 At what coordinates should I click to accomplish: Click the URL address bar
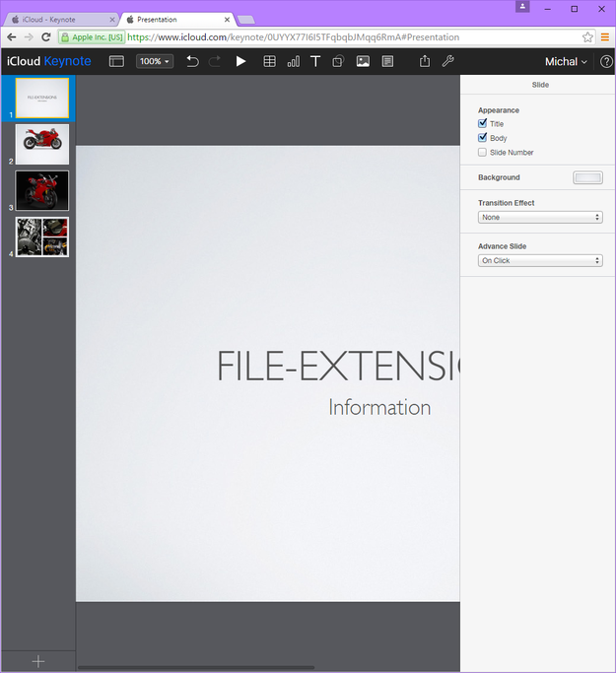[326, 37]
